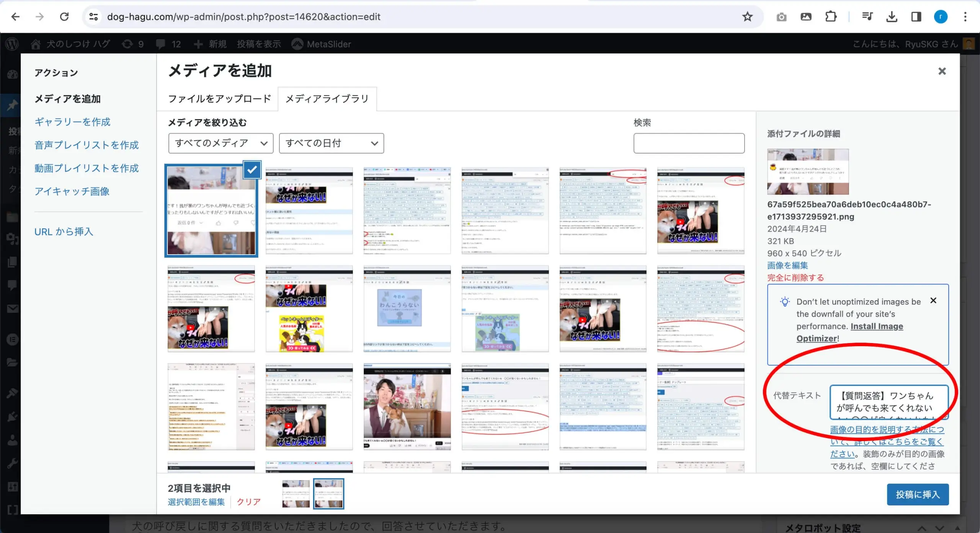Open the Extensions puzzle icon
The width and height of the screenshot is (980, 533).
pos(831,16)
